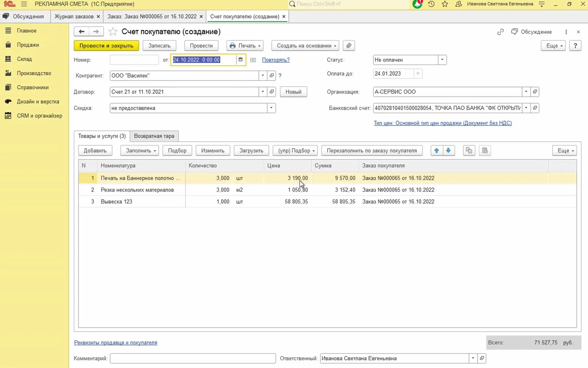Screen dimensions: 588x368
Task: Click the Повторять? link
Action: click(x=276, y=60)
